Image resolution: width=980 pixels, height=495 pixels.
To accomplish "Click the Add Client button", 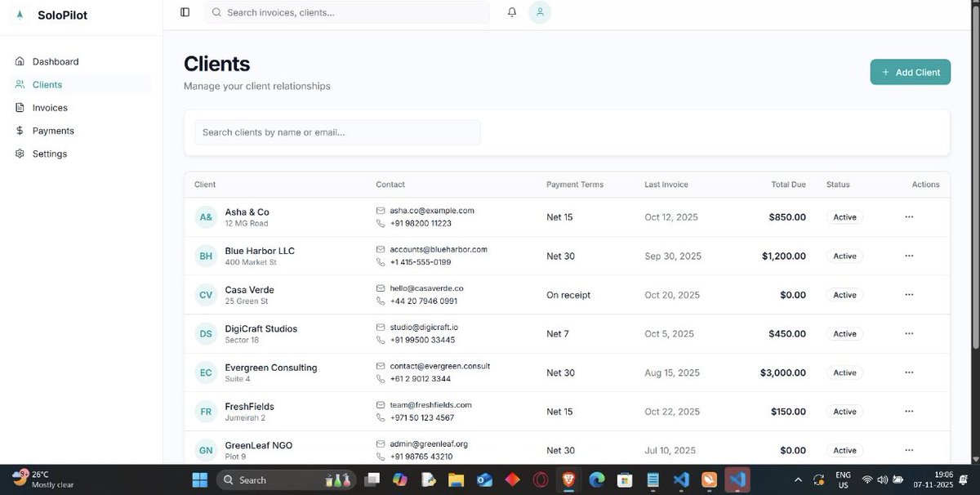I will click(x=911, y=72).
